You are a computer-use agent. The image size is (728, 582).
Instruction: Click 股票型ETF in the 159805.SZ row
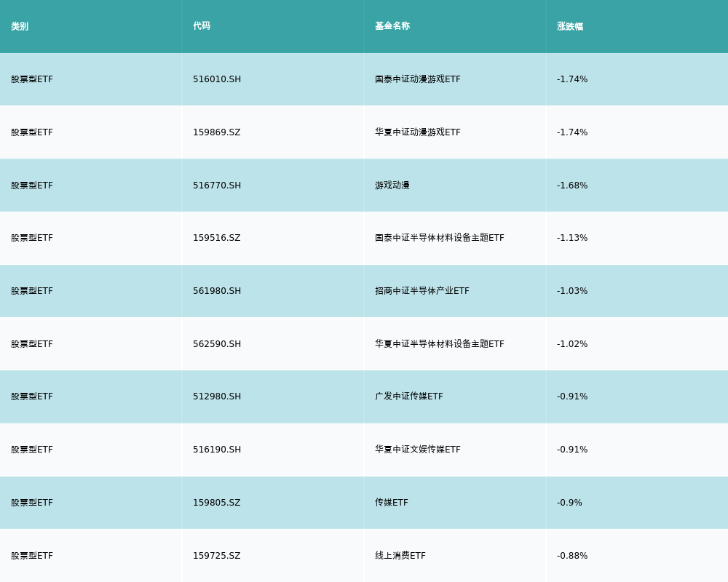pyautogui.click(x=32, y=503)
